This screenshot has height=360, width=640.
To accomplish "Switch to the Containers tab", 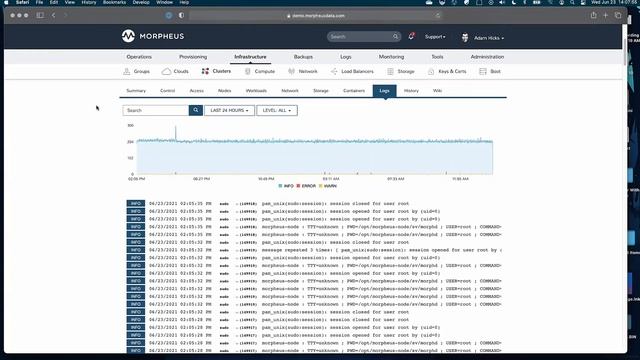I will (x=354, y=91).
